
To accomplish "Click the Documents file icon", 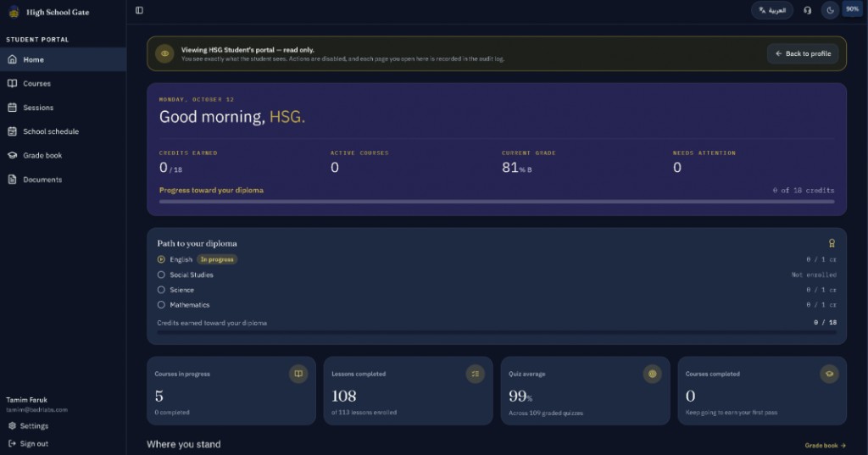I will pos(12,180).
